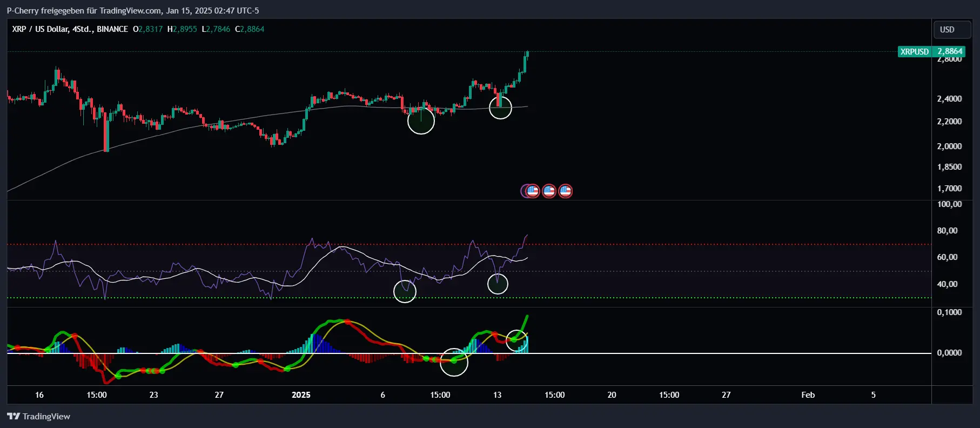Click the first US flag economic event icon
This screenshot has width=980, height=428.
tap(533, 191)
